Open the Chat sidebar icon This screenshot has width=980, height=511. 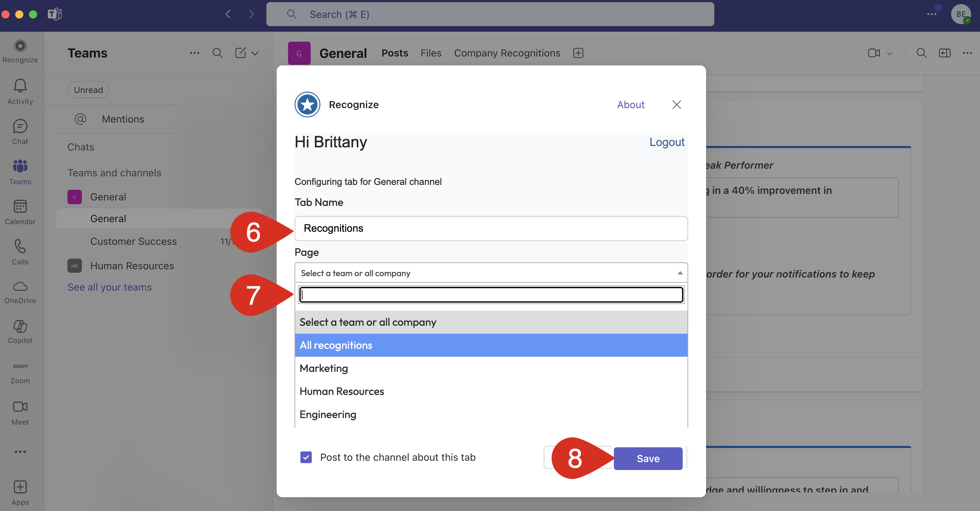click(20, 126)
